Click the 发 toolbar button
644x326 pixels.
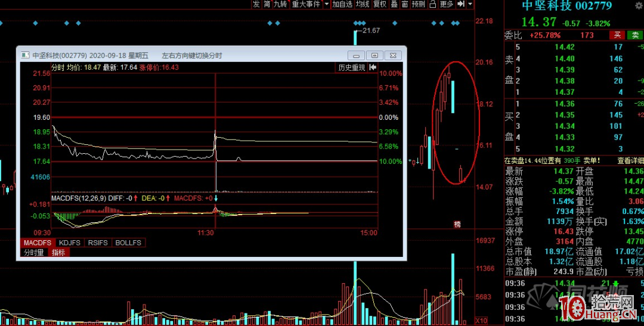tap(256, 4)
